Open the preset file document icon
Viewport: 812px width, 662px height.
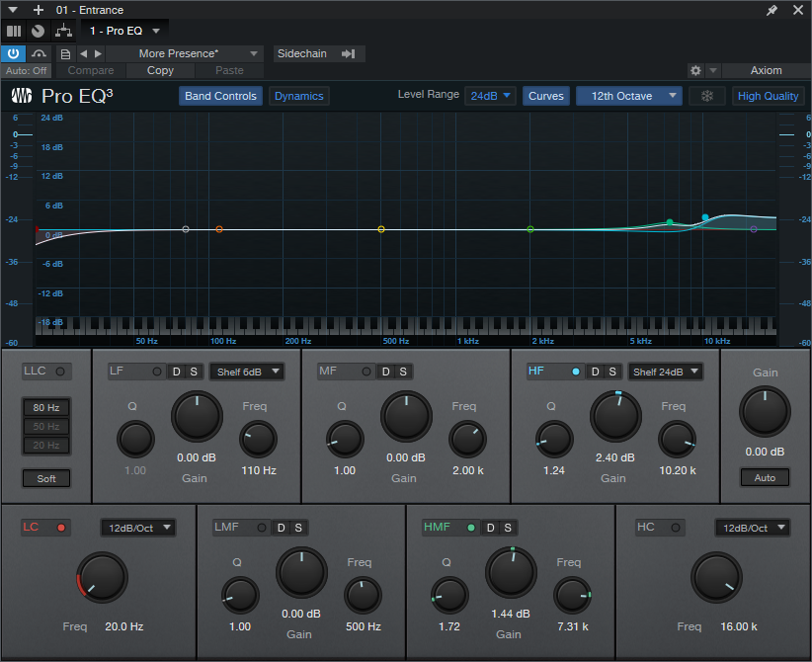pos(65,54)
